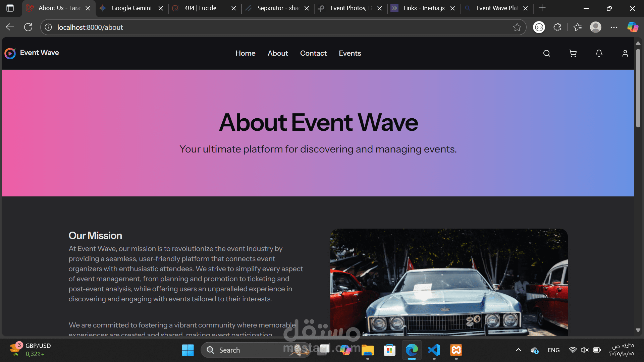Refresh the page with reload button
Image resolution: width=644 pixels, height=362 pixels.
point(28,27)
